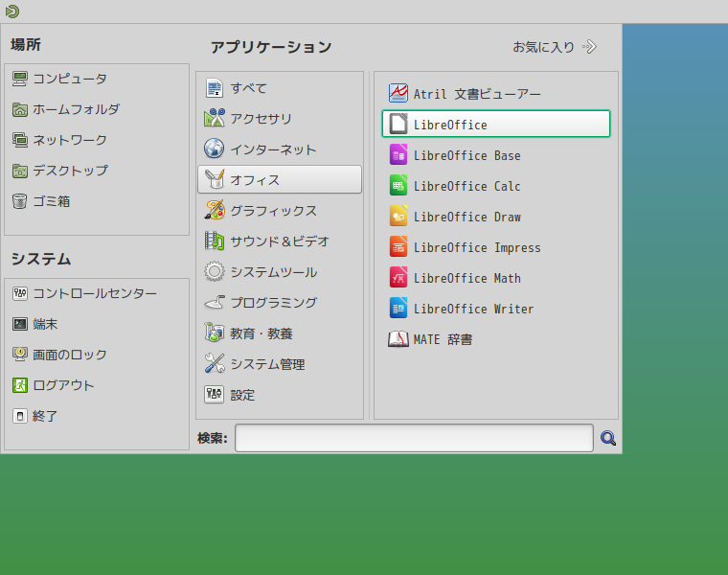This screenshot has height=575, width=728.
Task: Select アクセサリ category
Action: (x=280, y=119)
